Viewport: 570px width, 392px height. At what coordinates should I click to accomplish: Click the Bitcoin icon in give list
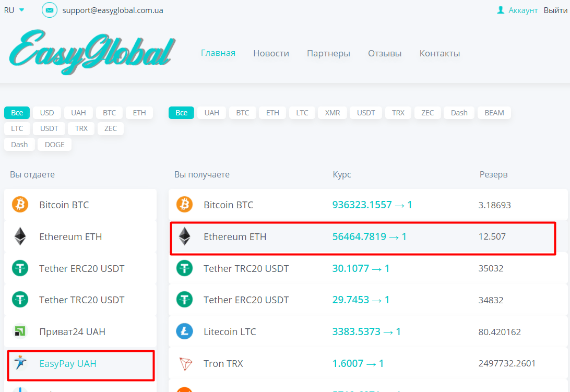[20, 205]
